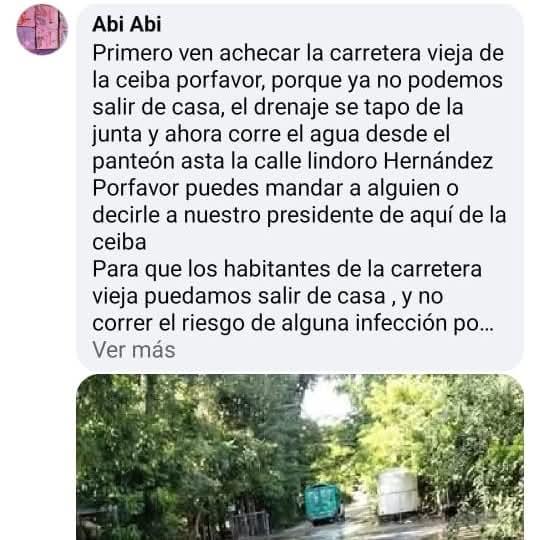Open the attached flooded road photo
Image resolution: width=540 pixels, height=540 pixels.
pos(300,457)
